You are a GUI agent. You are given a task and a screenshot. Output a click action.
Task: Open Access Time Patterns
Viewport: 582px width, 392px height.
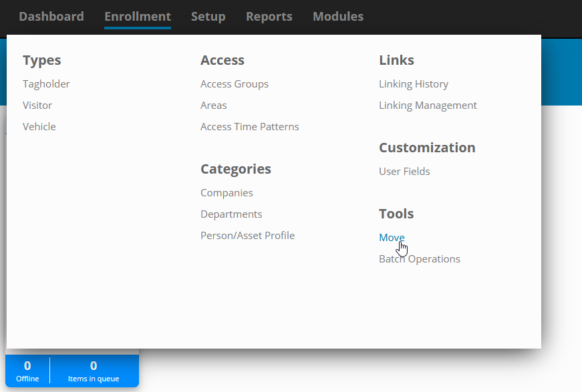click(249, 126)
